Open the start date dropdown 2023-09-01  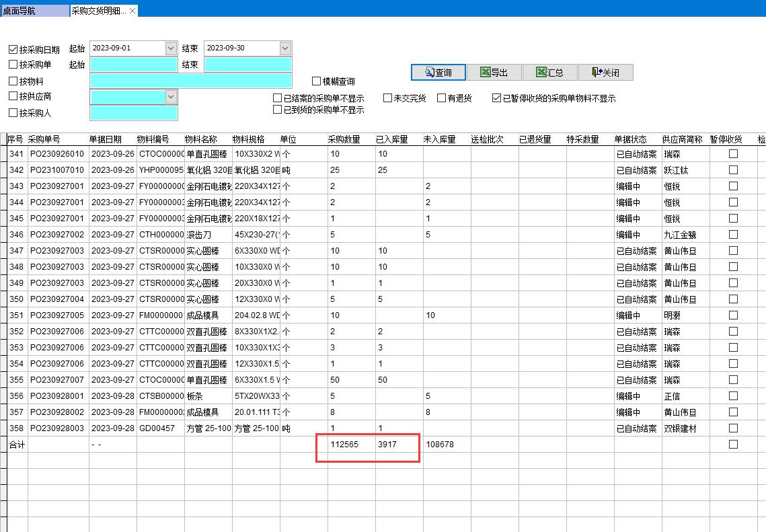point(170,48)
